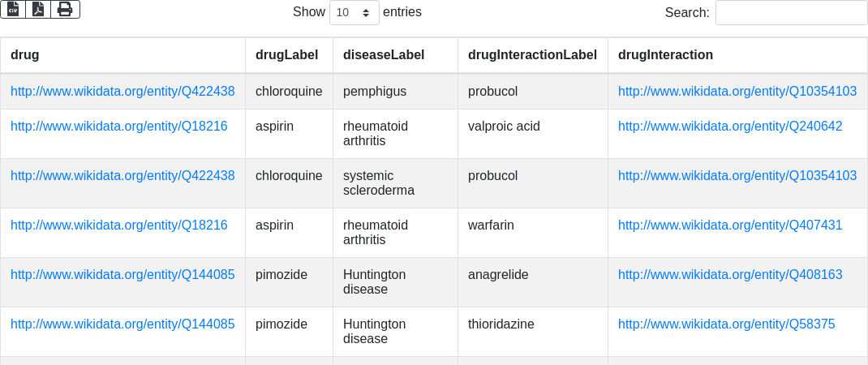
Task: Open chloroquine Q422438 link in pemphigus row
Action: (122, 92)
